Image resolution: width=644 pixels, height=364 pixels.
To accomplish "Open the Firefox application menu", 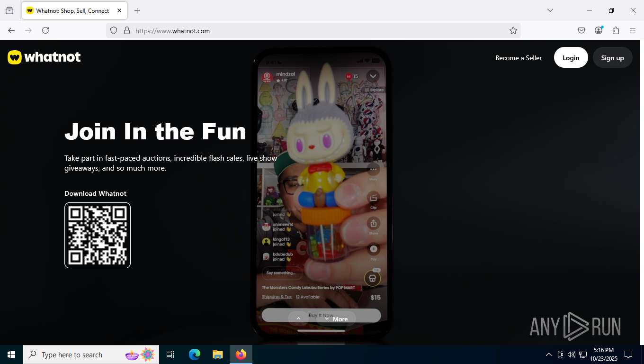I will click(x=633, y=30).
